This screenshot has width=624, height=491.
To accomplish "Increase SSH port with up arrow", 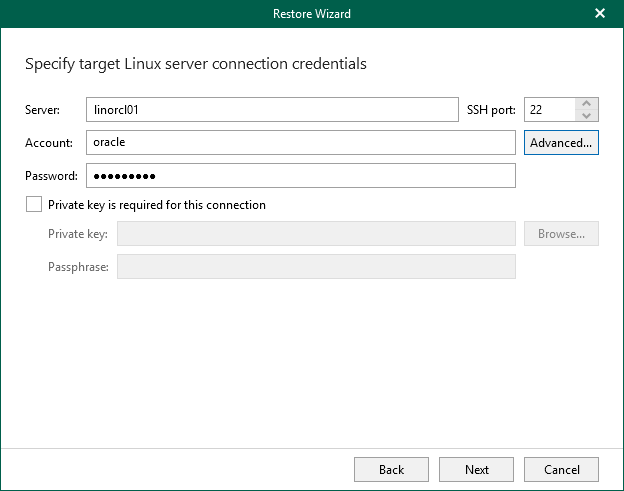I will [587, 103].
